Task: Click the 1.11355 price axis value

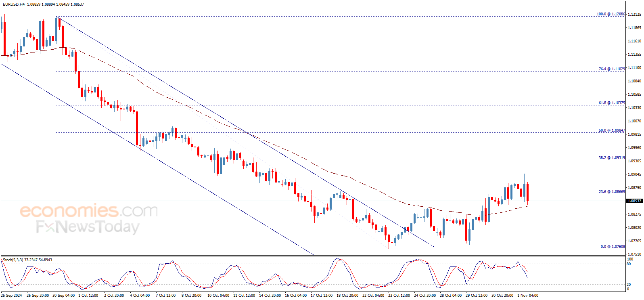Action: pyautogui.click(x=634, y=55)
